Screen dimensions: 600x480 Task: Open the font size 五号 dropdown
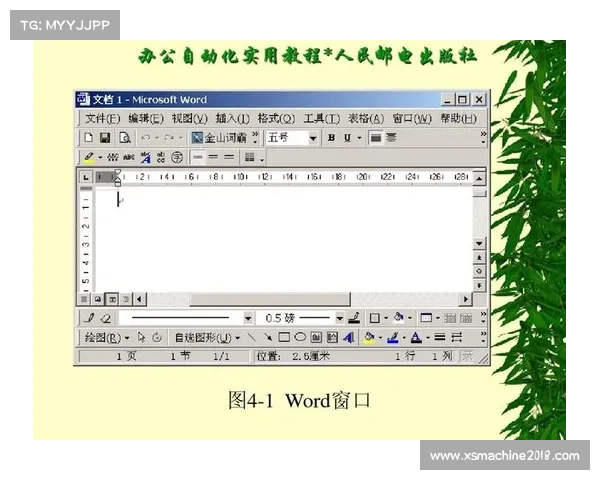(313, 138)
